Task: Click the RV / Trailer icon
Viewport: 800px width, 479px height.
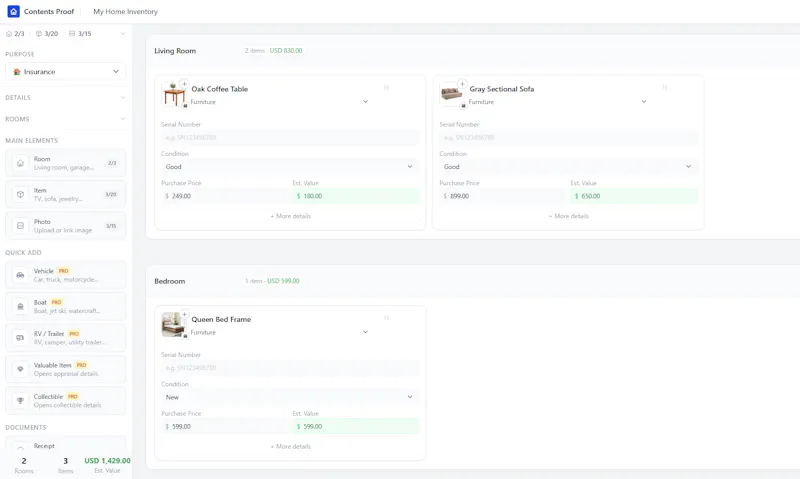Action: pos(20,338)
